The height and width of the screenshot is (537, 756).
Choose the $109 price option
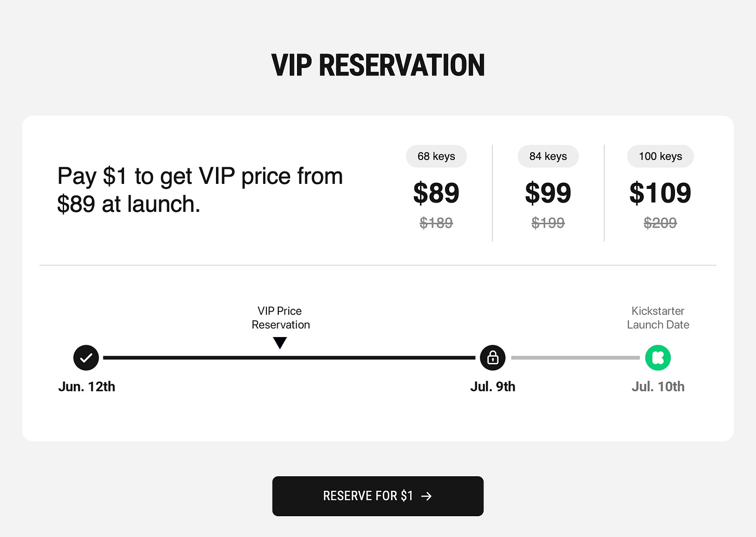pyautogui.click(x=660, y=193)
